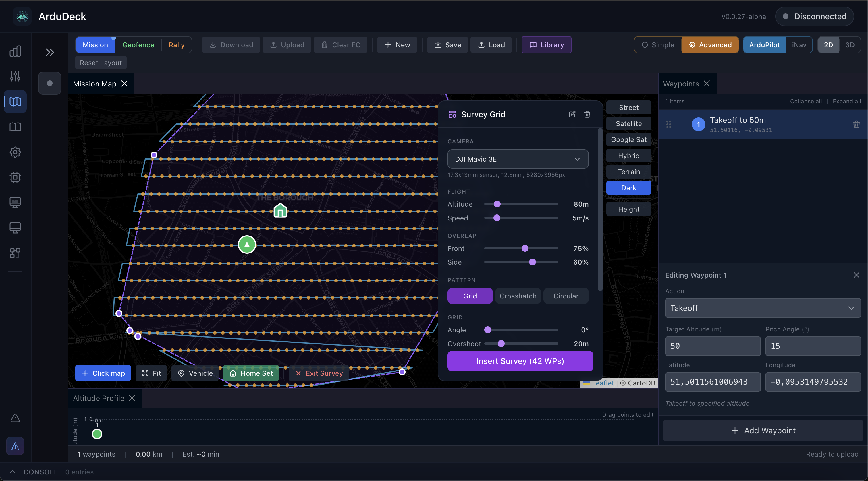Select the mission map sidebar icon

click(15, 101)
